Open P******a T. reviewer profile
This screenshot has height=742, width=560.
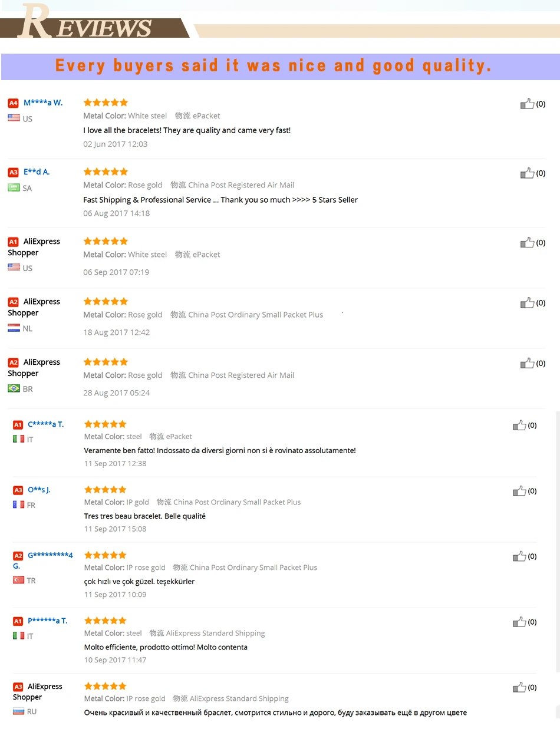[48, 621]
